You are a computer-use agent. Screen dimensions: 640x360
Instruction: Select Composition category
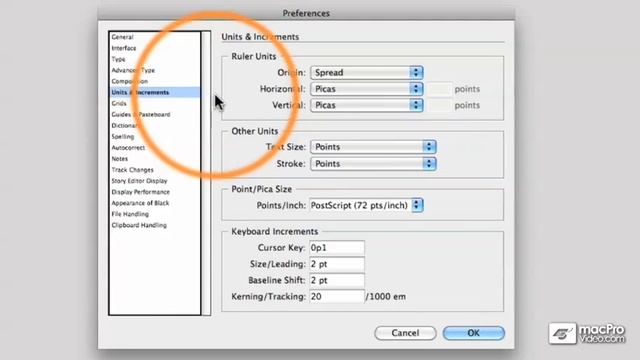coord(155,81)
